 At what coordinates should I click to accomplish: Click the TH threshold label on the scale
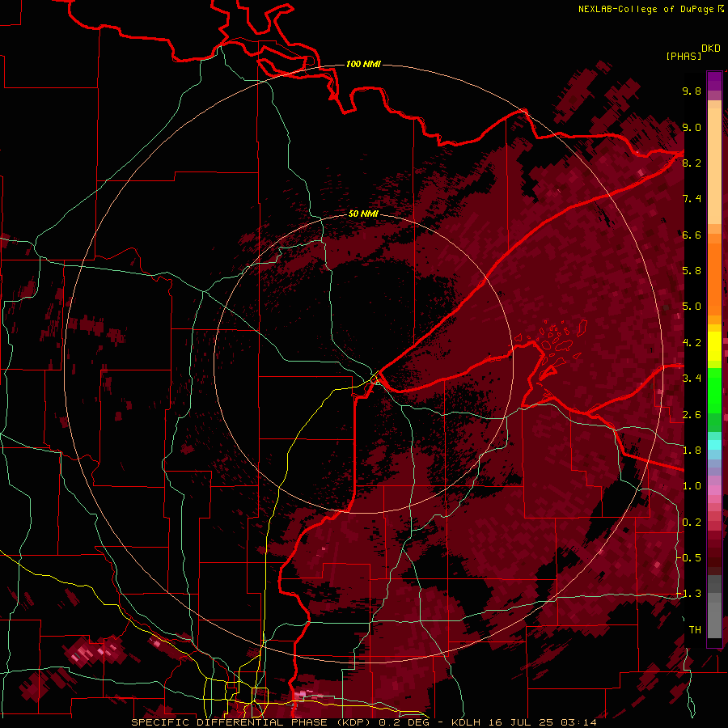pos(695,630)
